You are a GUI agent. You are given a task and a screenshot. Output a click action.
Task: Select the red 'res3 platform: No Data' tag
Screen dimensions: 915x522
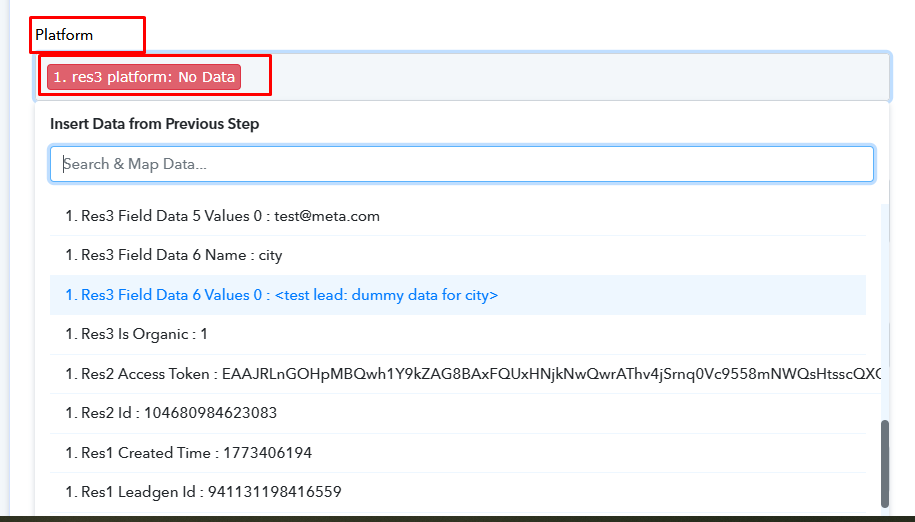[x=144, y=77]
